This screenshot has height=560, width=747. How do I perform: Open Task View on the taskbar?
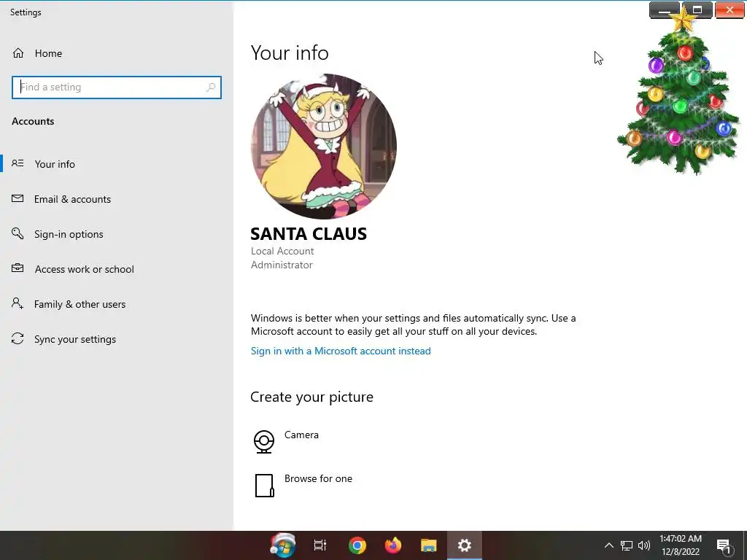click(x=320, y=545)
